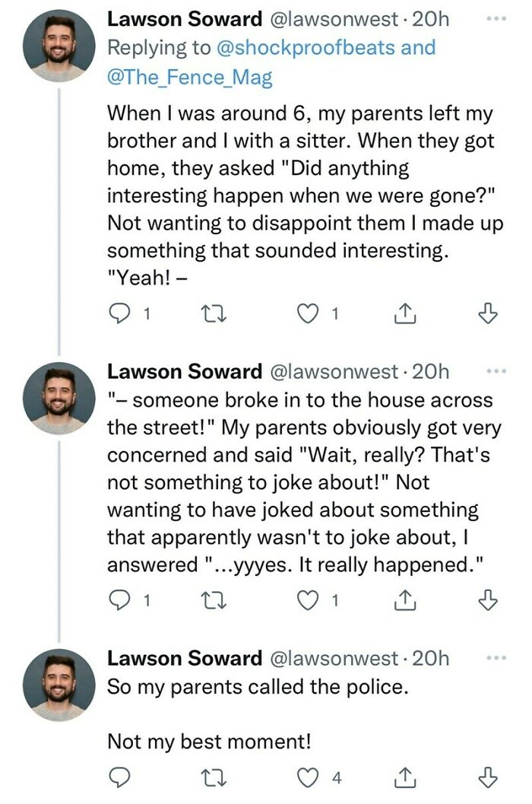Open Lawson Soward's avatar on first tweet
Viewport: 532px width, 804px height.
click(59, 46)
